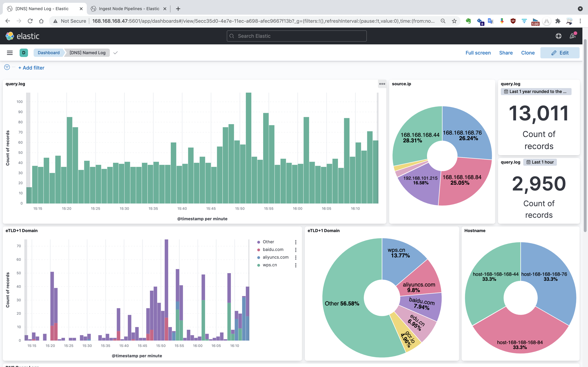Toggle baidu.com series in legend
The height and width of the screenshot is (367, 588).
click(273, 250)
